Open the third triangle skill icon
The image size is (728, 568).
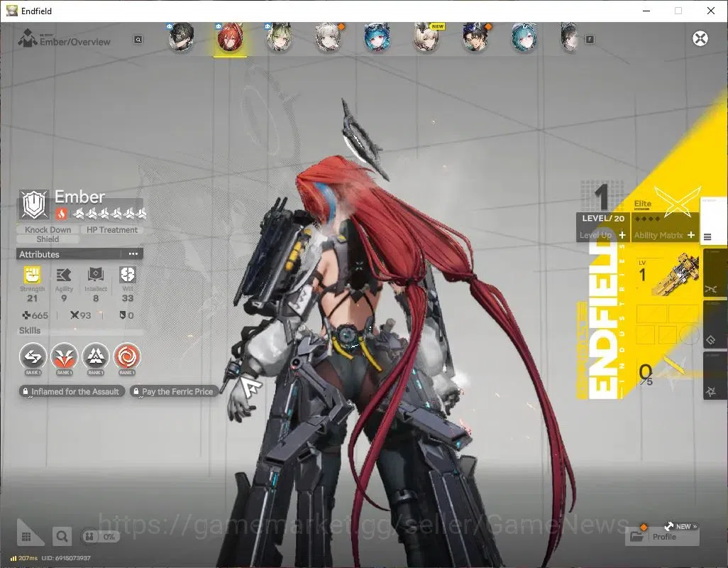96,356
